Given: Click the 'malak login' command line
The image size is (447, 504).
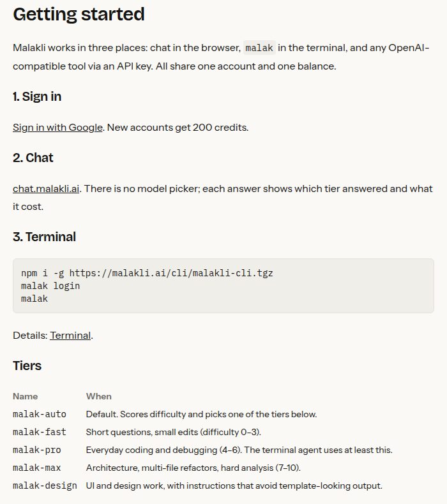Looking at the screenshot, I should tap(50, 286).
